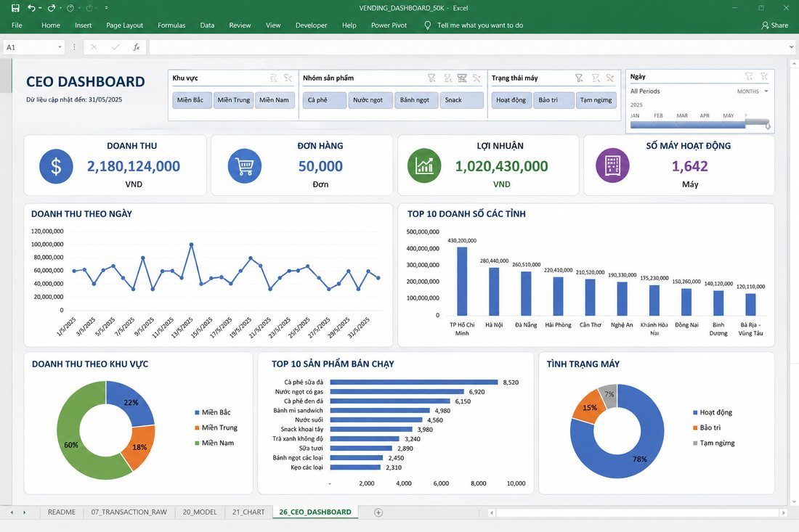Click the purple vending machine icon
This screenshot has width=799, height=532.
click(x=612, y=165)
